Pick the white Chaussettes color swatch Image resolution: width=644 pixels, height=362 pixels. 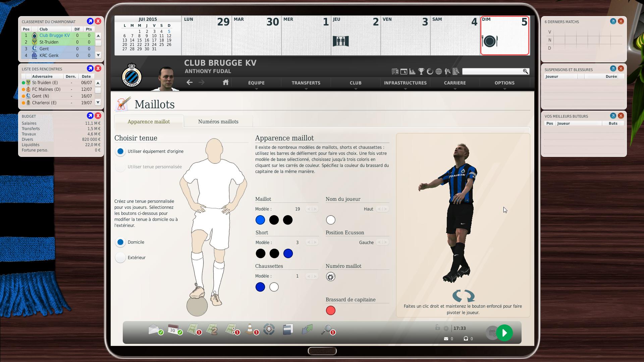pos(274,287)
